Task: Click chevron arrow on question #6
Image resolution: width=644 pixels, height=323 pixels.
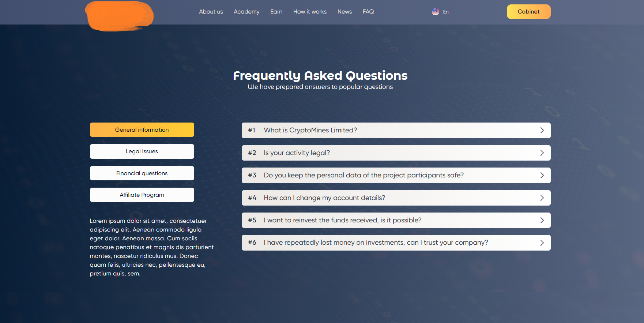Action: [542, 243]
